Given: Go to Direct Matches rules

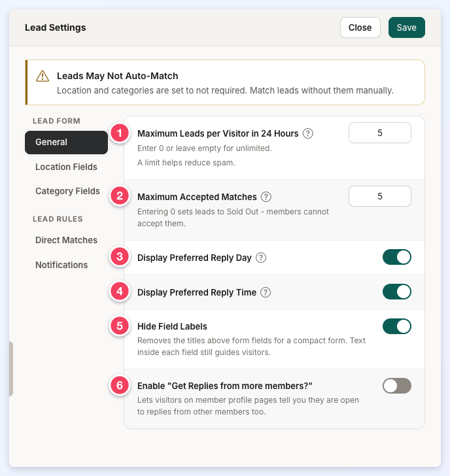Looking at the screenshot, I should [x=66, y=240].
